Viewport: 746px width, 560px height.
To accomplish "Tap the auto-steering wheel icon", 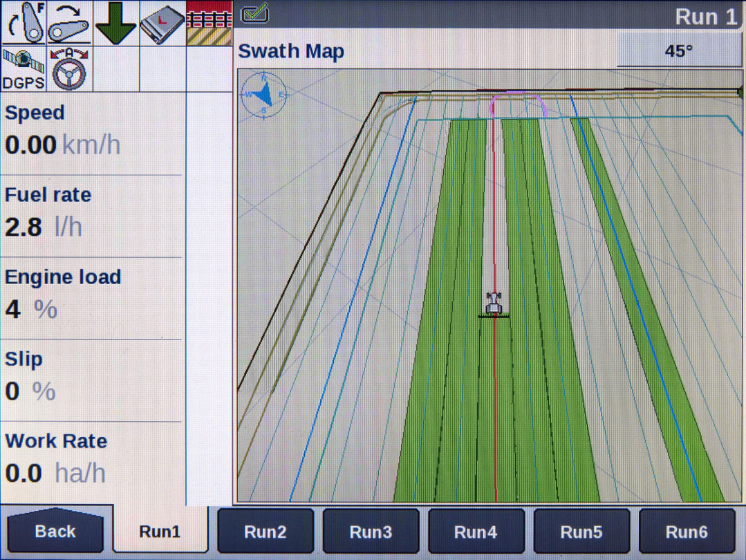I will [69, 69].
